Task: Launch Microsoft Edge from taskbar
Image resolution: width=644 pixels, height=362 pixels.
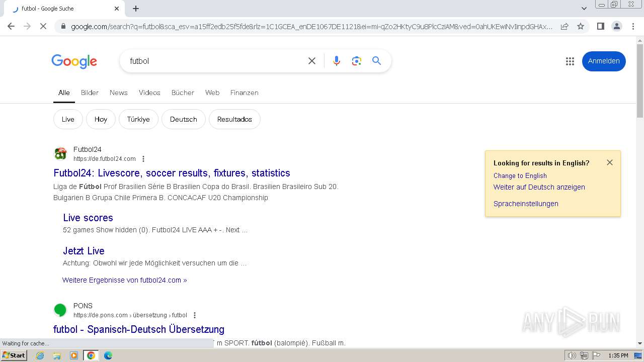Action: click(x=108, y=355)
